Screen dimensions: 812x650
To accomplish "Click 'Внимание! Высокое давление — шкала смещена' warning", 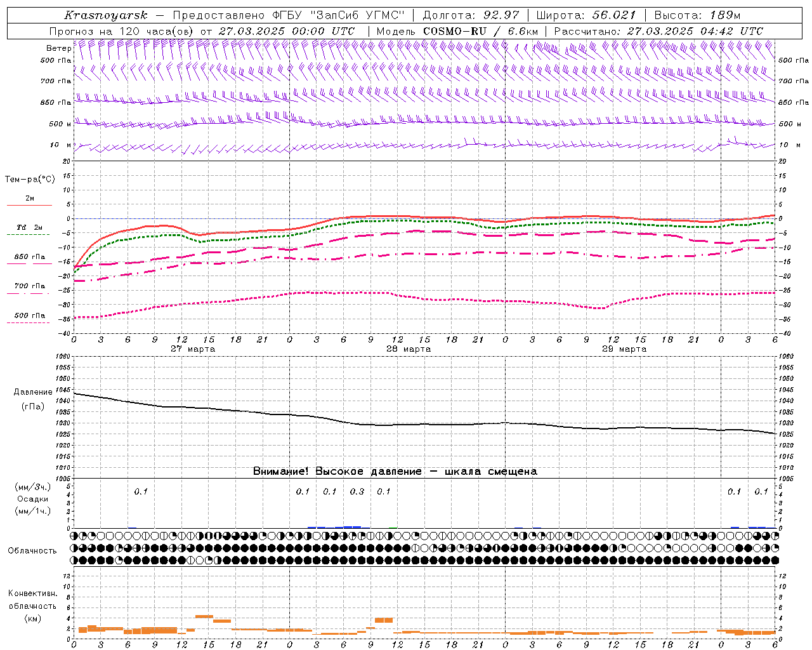I will point(395,472).
